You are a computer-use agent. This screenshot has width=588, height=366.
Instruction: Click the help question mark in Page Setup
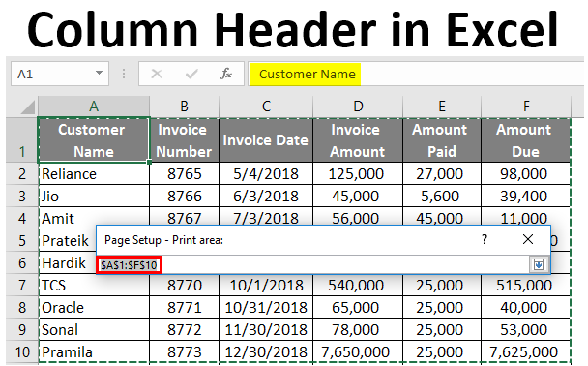coord(485,239)
